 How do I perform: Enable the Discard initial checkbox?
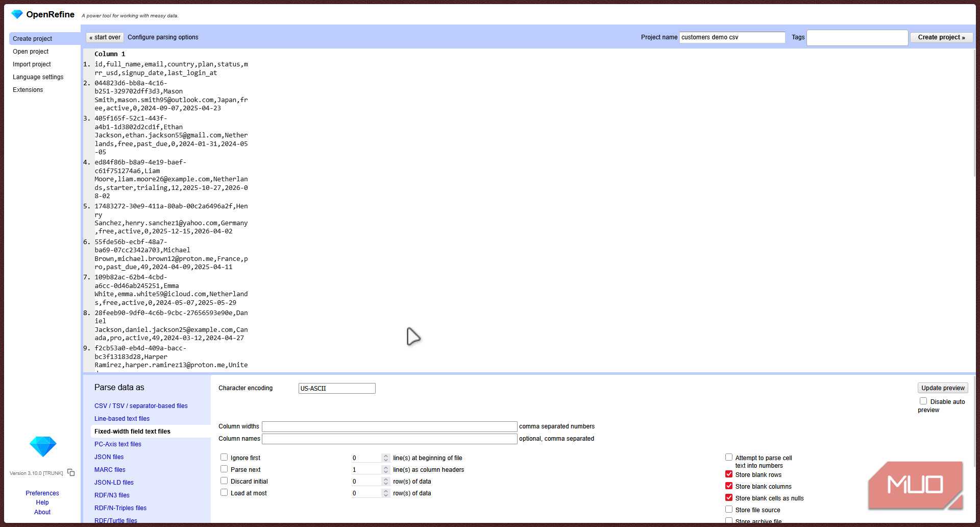tap(224, 481)
